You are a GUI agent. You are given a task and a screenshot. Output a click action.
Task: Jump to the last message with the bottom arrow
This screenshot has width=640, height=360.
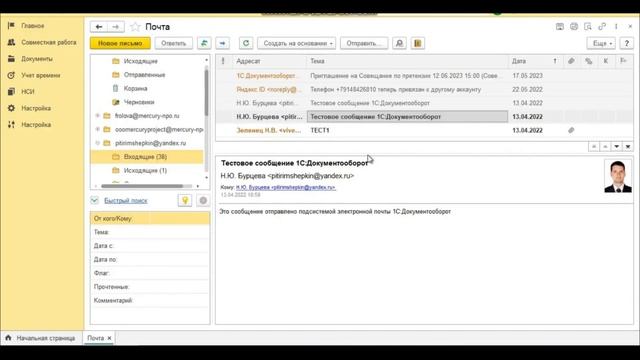point(628,147)
